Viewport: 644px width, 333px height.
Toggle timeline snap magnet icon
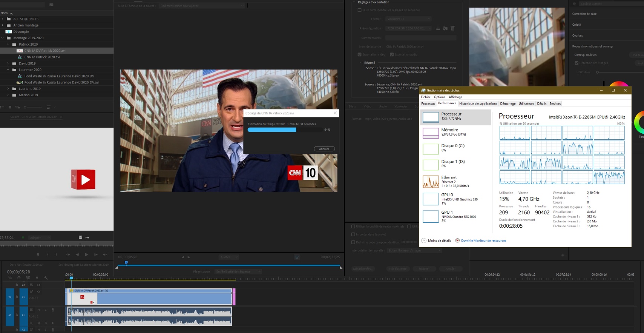[x=19, y=277]
